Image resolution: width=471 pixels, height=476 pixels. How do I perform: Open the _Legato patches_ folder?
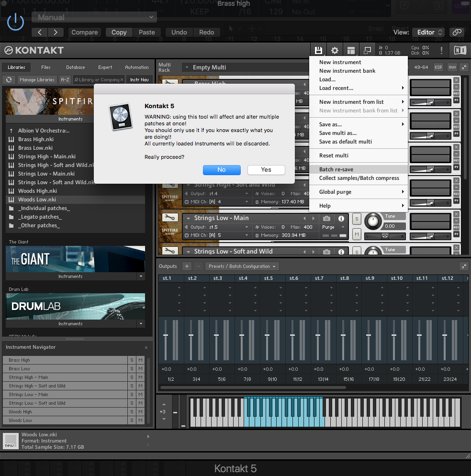coord(40,217)
